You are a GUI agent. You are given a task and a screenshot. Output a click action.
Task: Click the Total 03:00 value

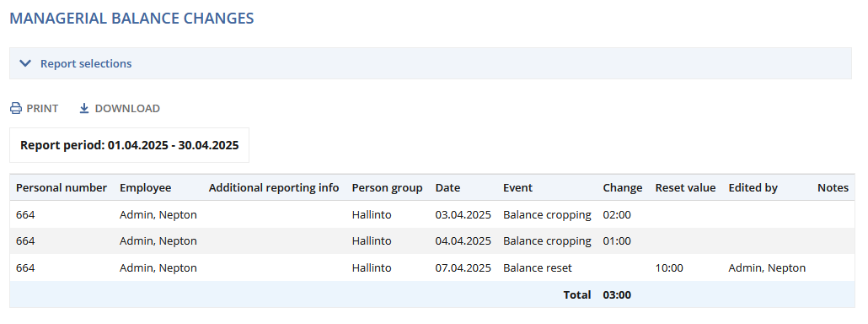click(617, 294)
